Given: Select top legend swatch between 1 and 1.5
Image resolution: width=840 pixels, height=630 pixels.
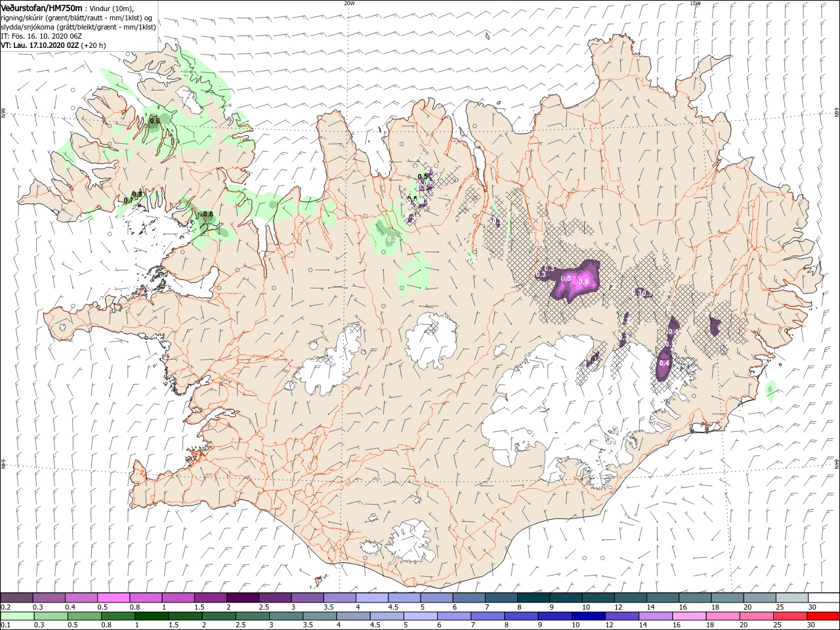Looking at the screenshot, I should click(x=177, y=598).
